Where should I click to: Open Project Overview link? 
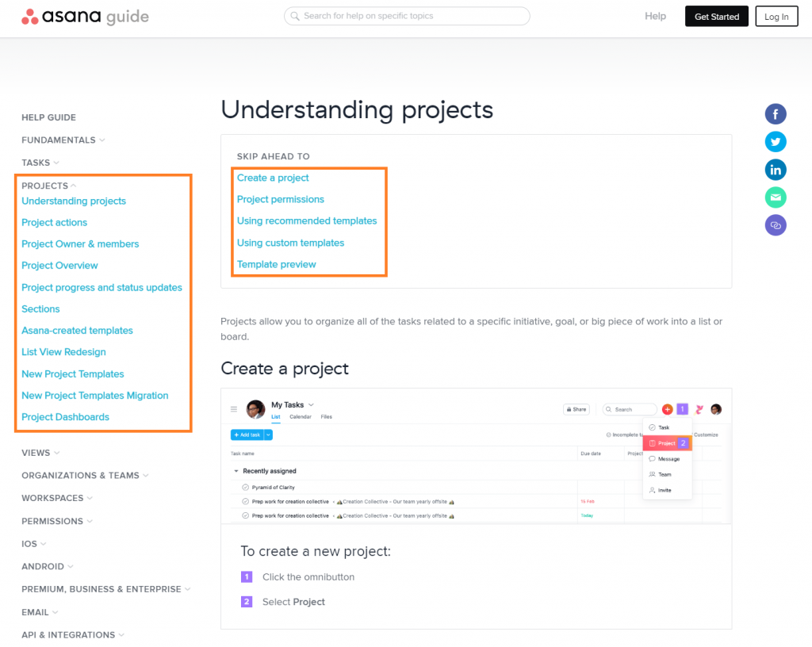(x=59, y=266)
